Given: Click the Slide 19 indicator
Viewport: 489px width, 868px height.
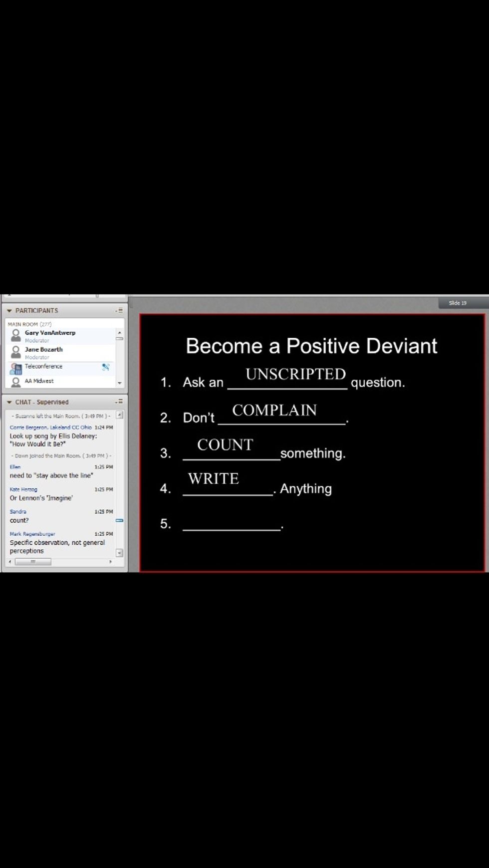Looking at the screenshot, I should 458,303.
